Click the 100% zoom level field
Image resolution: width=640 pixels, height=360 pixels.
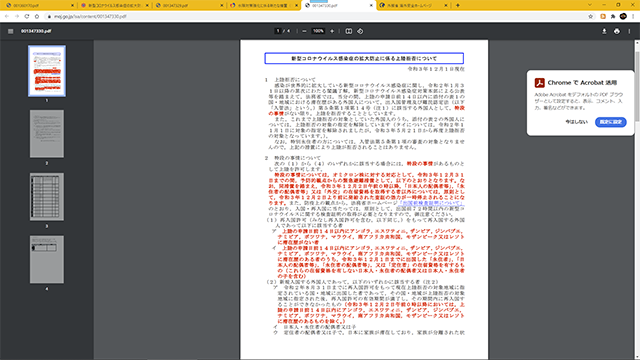318,31
